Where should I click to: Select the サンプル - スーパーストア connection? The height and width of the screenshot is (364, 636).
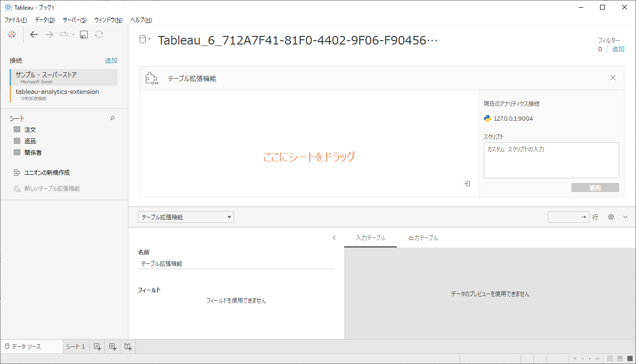point(64,77)
